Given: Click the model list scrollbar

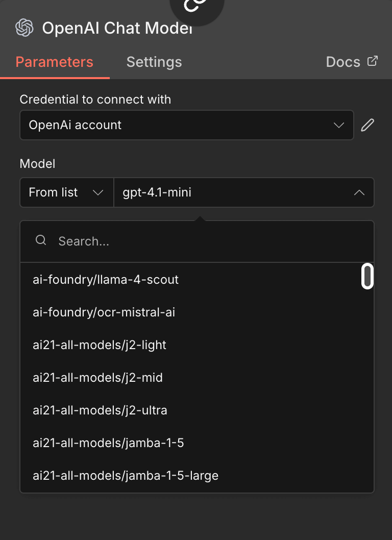Looking at the screenshot, I should coord(367,276).
